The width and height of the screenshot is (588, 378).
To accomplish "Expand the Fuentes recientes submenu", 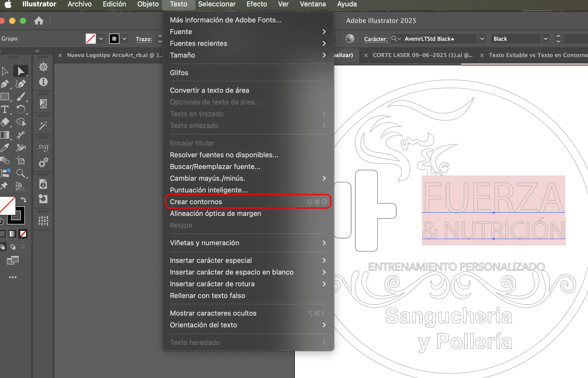I will [248, 43].
